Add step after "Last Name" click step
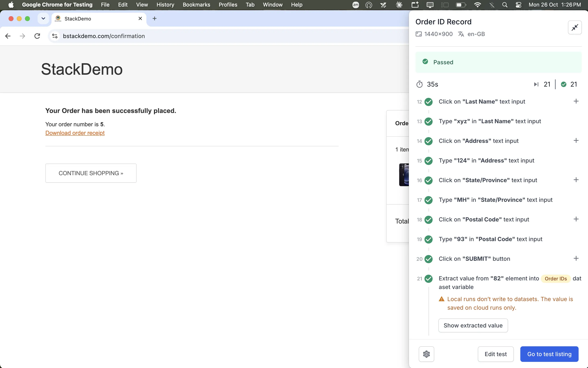 [x=576, y=101]
